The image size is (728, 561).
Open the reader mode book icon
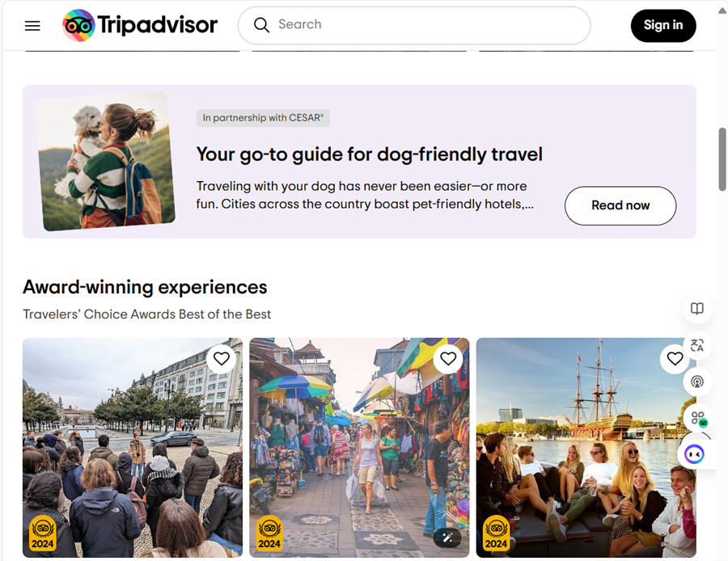[697, 309]
